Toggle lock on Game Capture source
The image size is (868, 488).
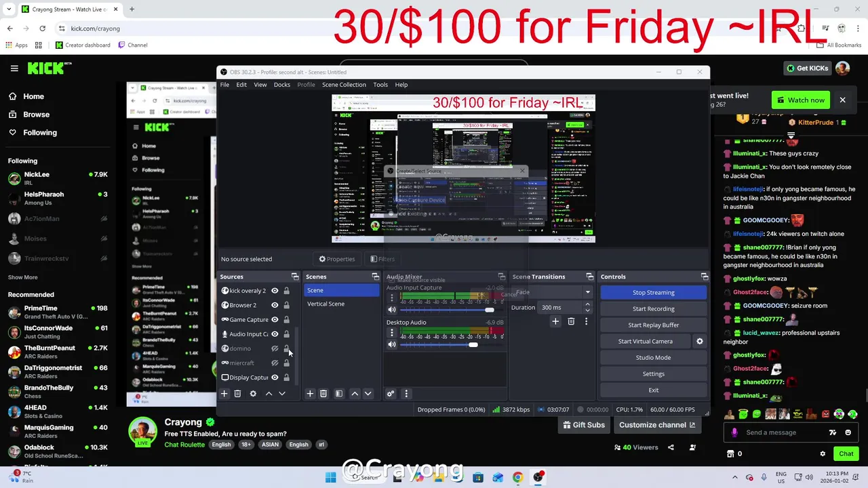[x=286, y=319]
